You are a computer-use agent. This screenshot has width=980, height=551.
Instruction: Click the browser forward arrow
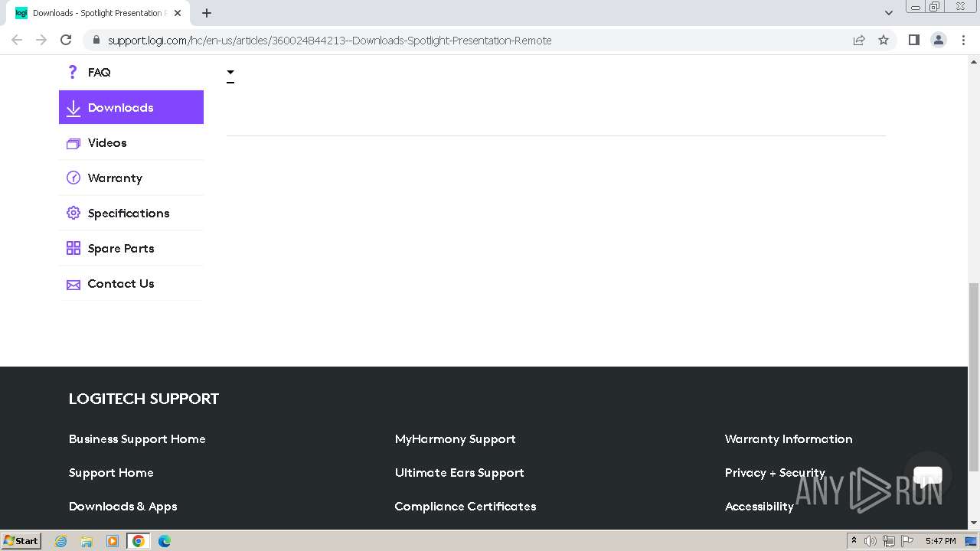[41, 40]
